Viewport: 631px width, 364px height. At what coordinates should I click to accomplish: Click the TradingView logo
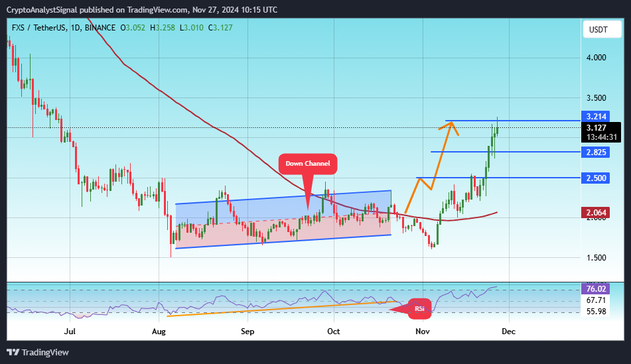[x=38, y=352]
